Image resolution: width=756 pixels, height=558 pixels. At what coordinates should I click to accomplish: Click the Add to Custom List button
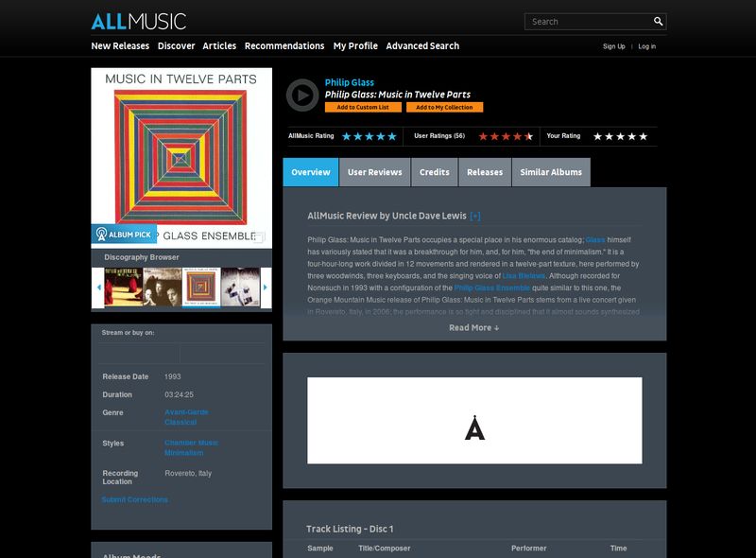click(363, 107)
